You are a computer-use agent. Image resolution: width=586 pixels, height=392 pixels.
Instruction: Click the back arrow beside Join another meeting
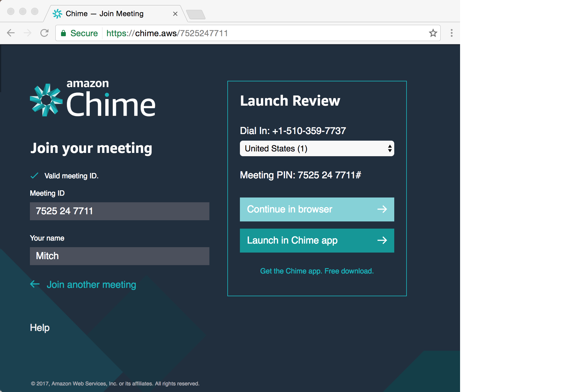[35, 285]
